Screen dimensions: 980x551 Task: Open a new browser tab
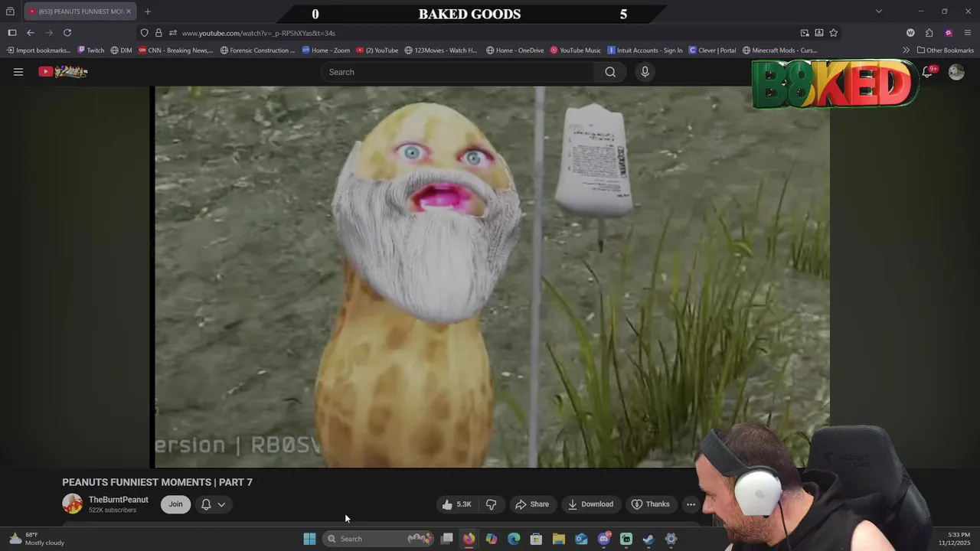point(148,11)
